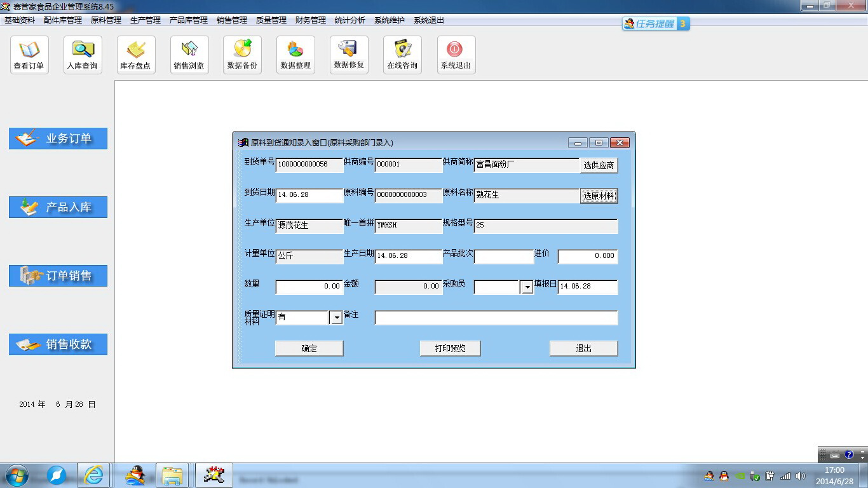Click the network signal tray icon
The image size is (868, 488).
786,476
